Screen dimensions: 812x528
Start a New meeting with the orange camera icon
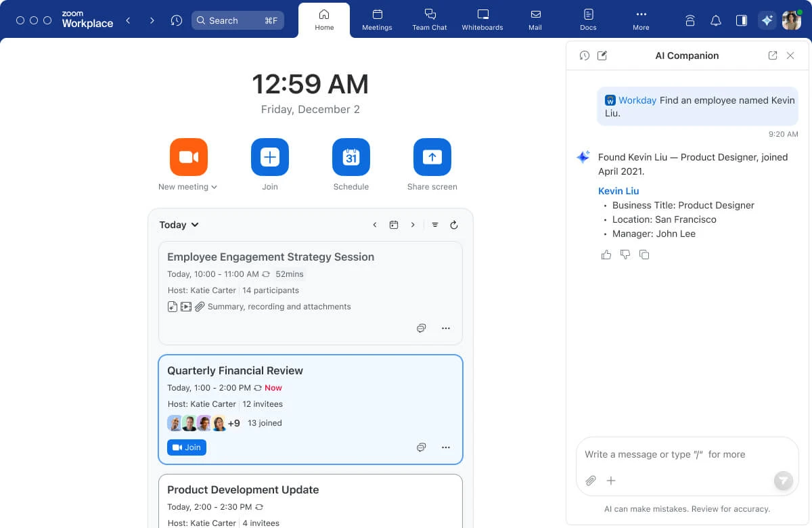pos(189,157)
